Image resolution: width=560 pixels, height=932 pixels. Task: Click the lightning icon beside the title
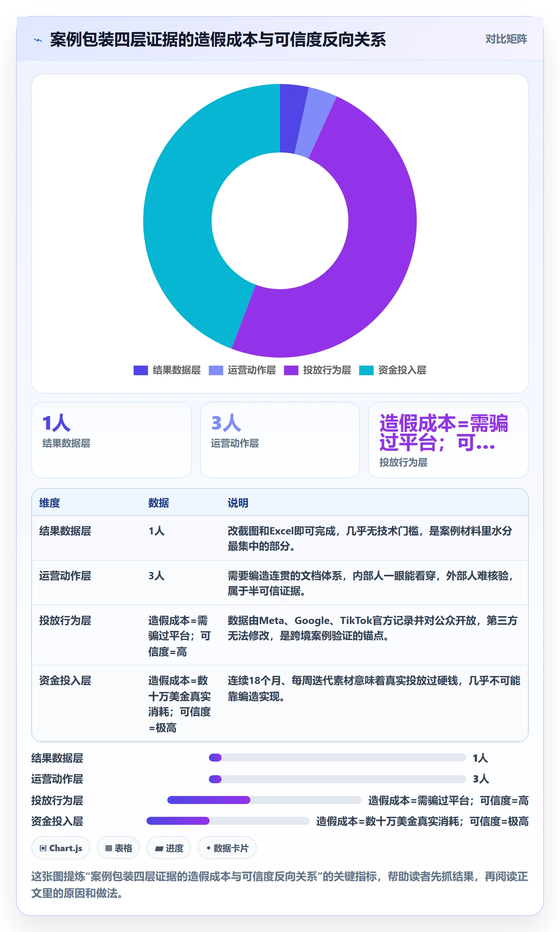click(38, 40)
